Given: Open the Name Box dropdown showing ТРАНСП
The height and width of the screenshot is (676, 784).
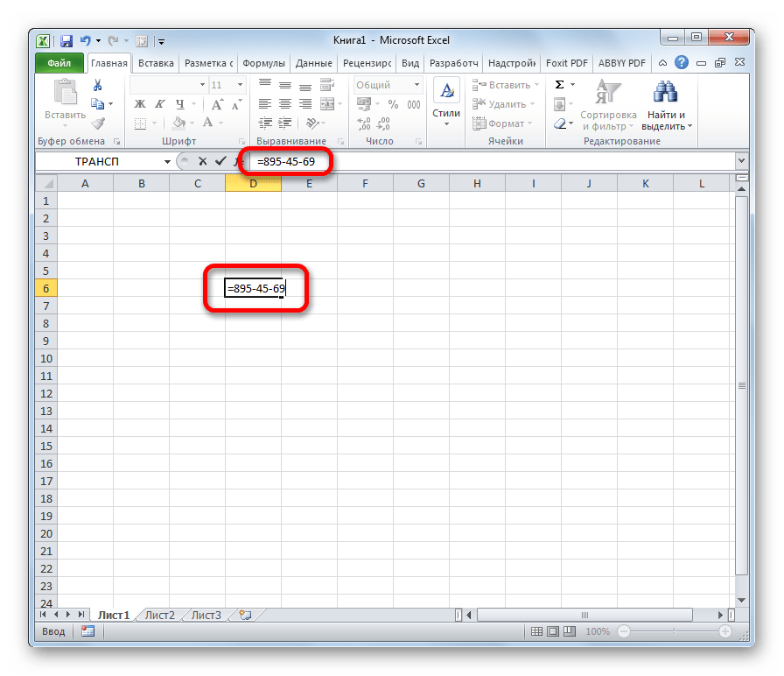Looking at the screenshot, I should pyautogui.click(x=167, y=162).
